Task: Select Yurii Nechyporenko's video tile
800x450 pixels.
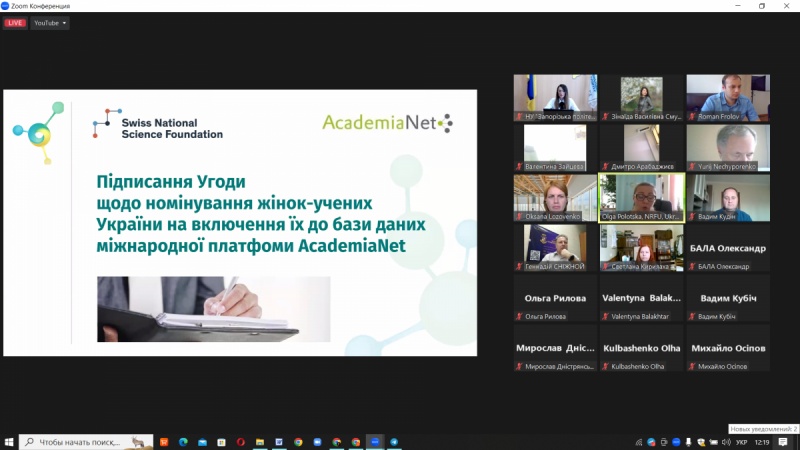Action: [727, 147]
